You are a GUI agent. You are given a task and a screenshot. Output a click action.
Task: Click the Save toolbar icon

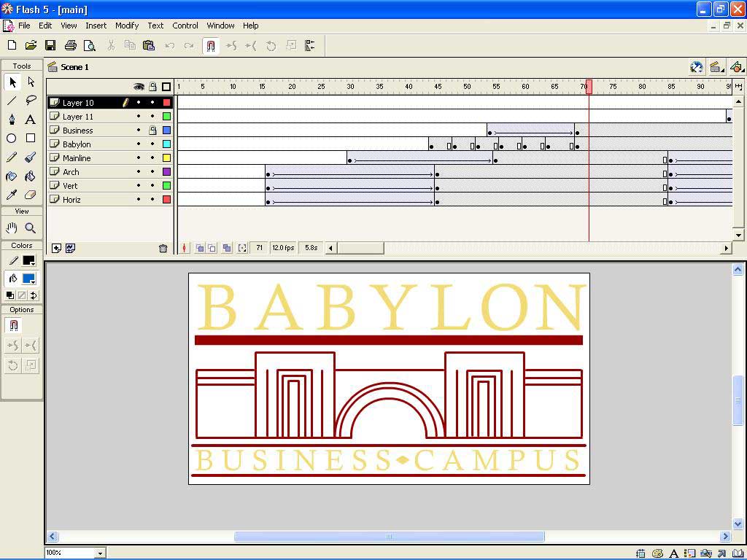[x=50, y=45]
